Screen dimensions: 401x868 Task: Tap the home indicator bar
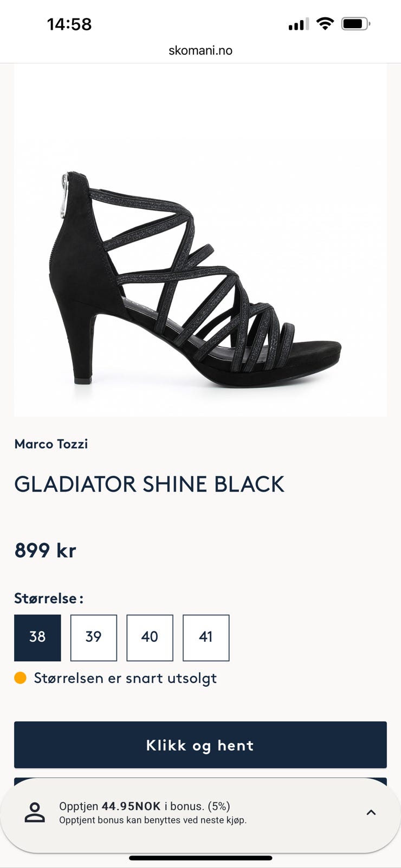pyautogui.click(x=200, y=858)
